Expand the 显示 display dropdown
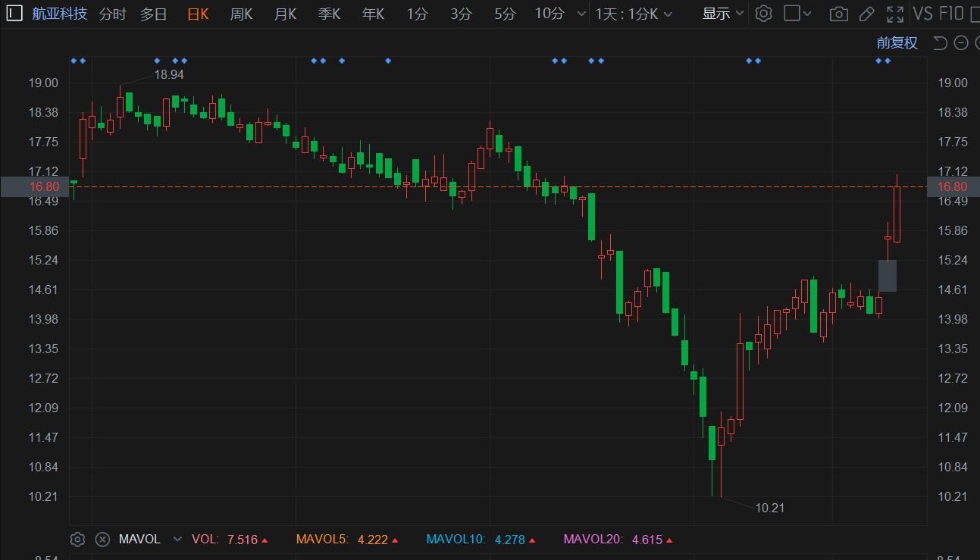Image resolution: width=980 pixels, height=560 pixels. pos(723,14)
